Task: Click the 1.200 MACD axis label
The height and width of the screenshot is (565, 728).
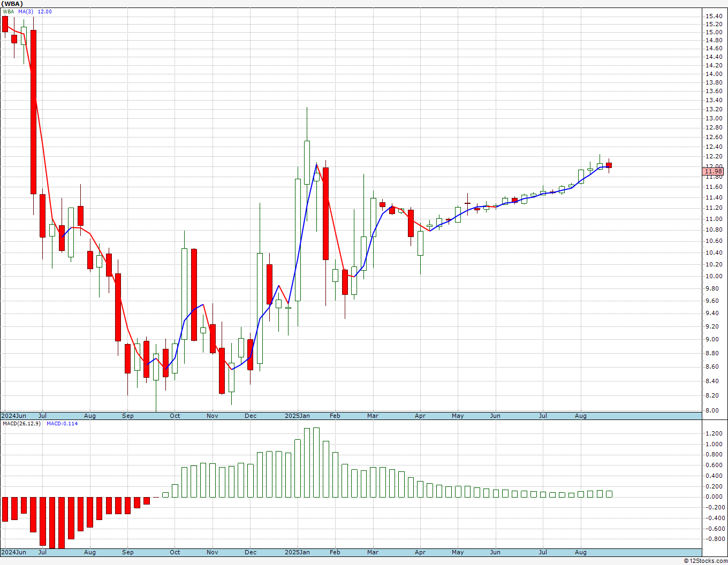Action: coord(714,433)
